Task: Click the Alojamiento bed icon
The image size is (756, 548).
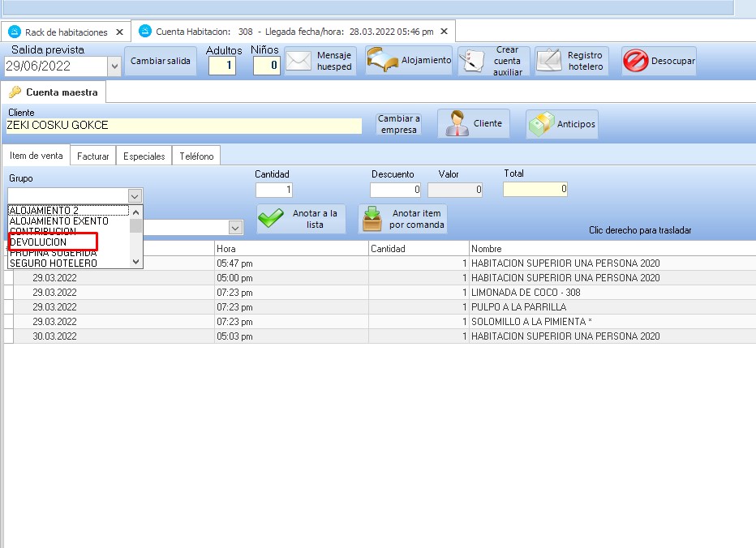Action: pos(409,61)
